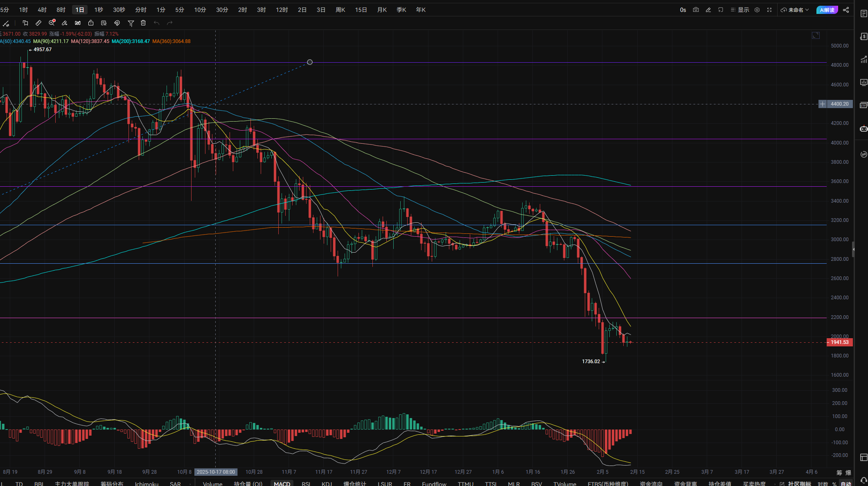
Task: Click the hexagon chart settings icon
Action: coord(757,10)
